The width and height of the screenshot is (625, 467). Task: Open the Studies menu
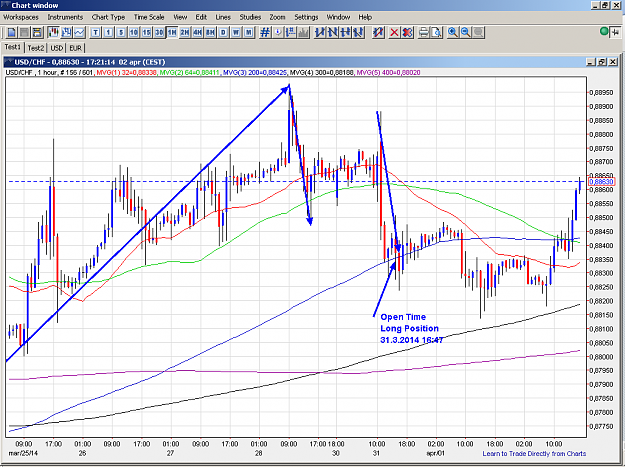250,17
